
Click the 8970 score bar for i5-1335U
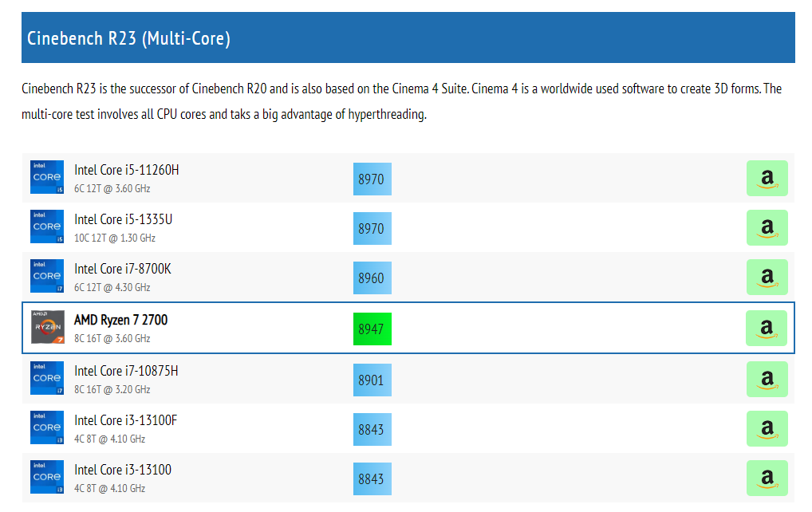coord(372,228)
